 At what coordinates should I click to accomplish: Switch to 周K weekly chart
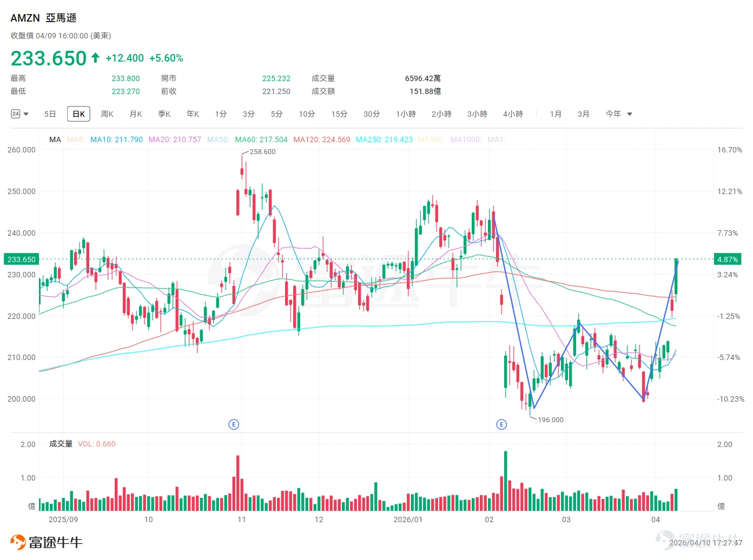(107, 114)
